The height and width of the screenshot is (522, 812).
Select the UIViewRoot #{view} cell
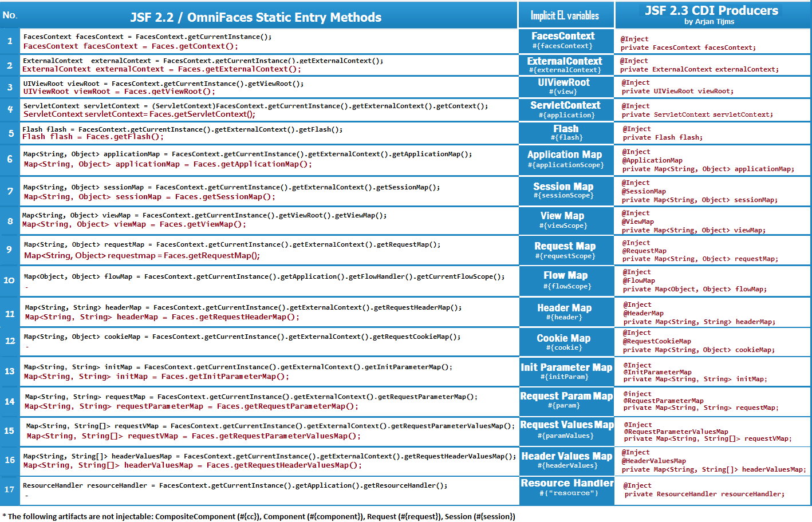pyautogui.click(x=566, y=87)
